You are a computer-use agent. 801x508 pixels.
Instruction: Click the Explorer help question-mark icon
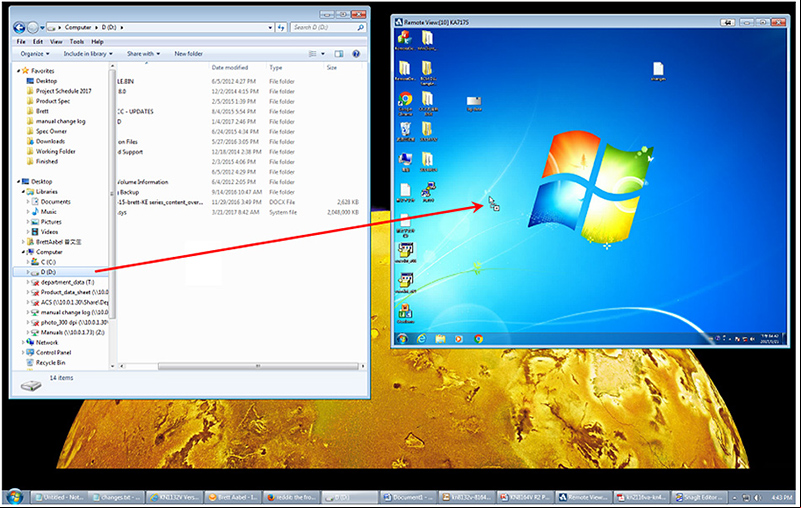[x=356, y=54]
